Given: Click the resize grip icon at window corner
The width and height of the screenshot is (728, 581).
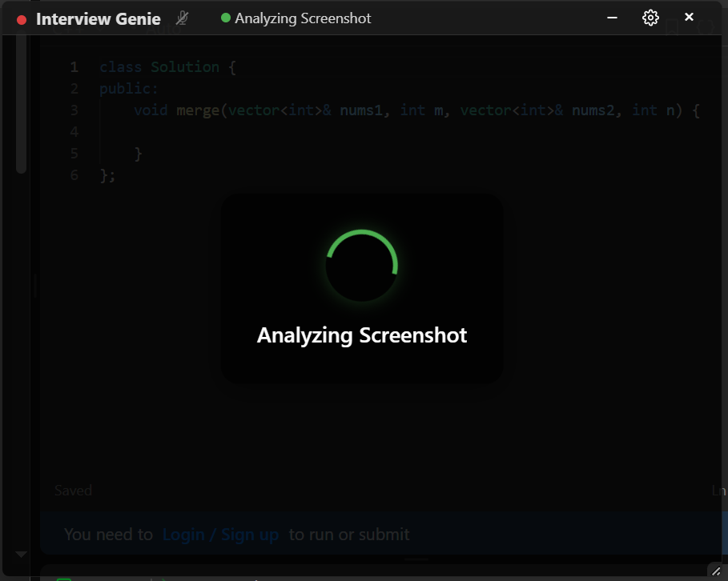Looking at the screenshot, I should coord(717,571).
